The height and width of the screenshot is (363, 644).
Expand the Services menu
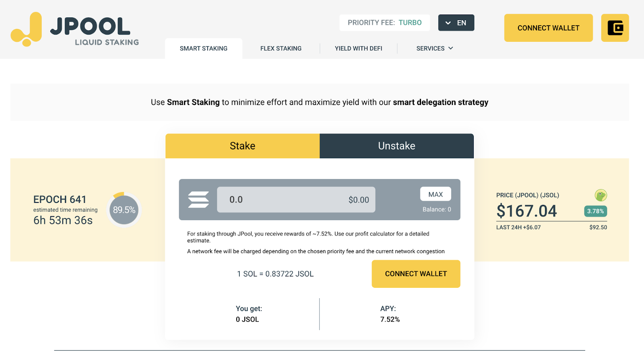[x=435, y=48]
